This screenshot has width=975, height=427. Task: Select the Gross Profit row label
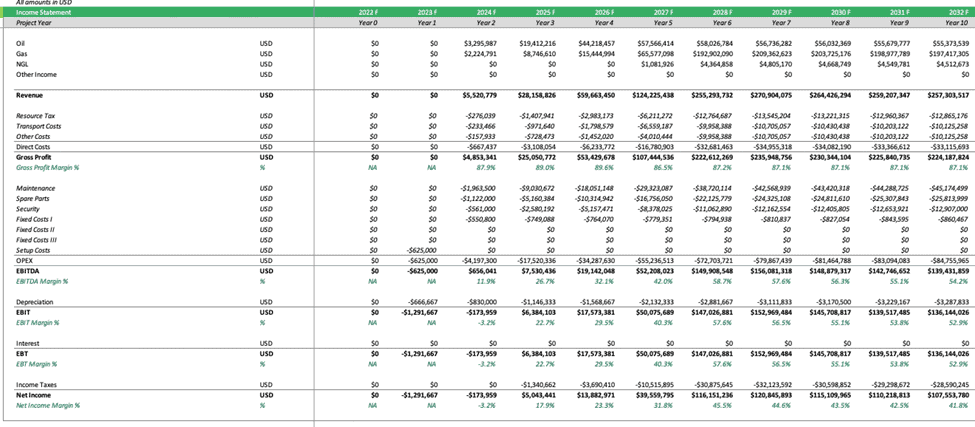[33, 157]
